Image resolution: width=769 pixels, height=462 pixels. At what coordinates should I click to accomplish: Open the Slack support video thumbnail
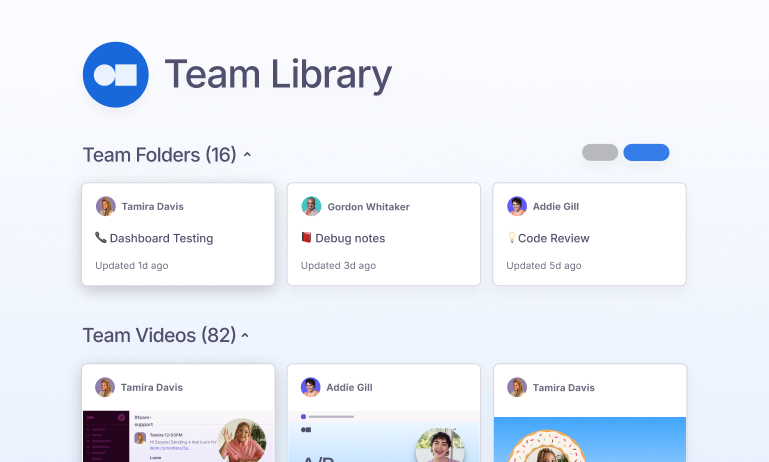pyautogui.click(x=178, y=436)
